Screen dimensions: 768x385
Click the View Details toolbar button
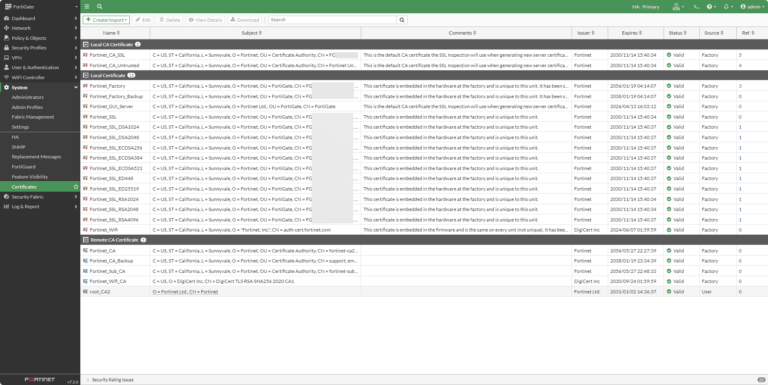click(x=205, y=20)
